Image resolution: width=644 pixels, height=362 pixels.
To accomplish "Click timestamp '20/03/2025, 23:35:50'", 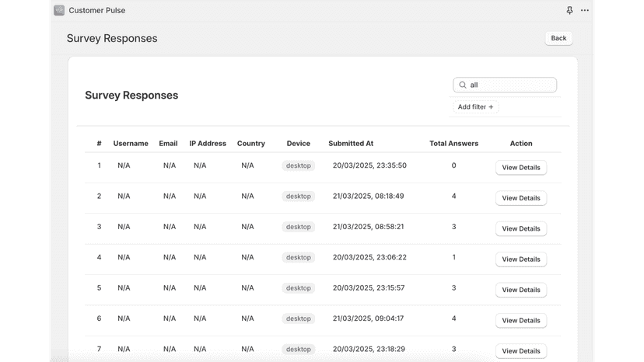I will coord(369,165).
